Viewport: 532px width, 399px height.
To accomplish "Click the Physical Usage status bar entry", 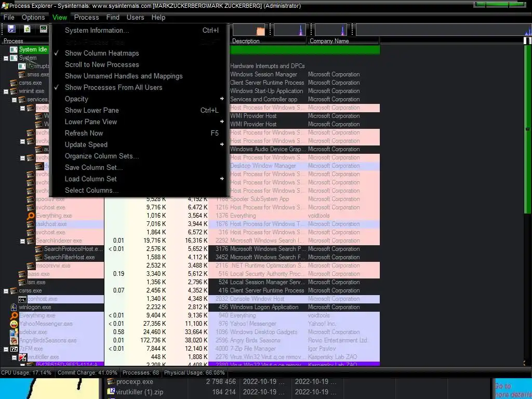I will click(x=194, y=373).
